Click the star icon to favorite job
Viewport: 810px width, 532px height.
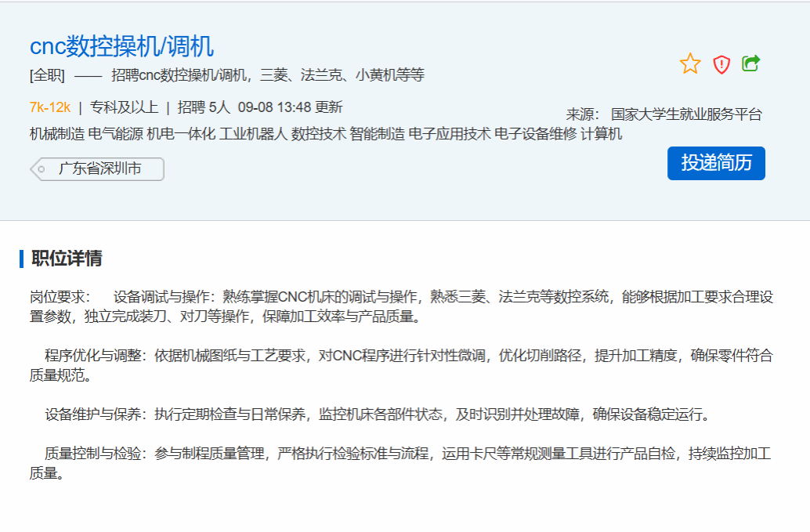point(689,64)
